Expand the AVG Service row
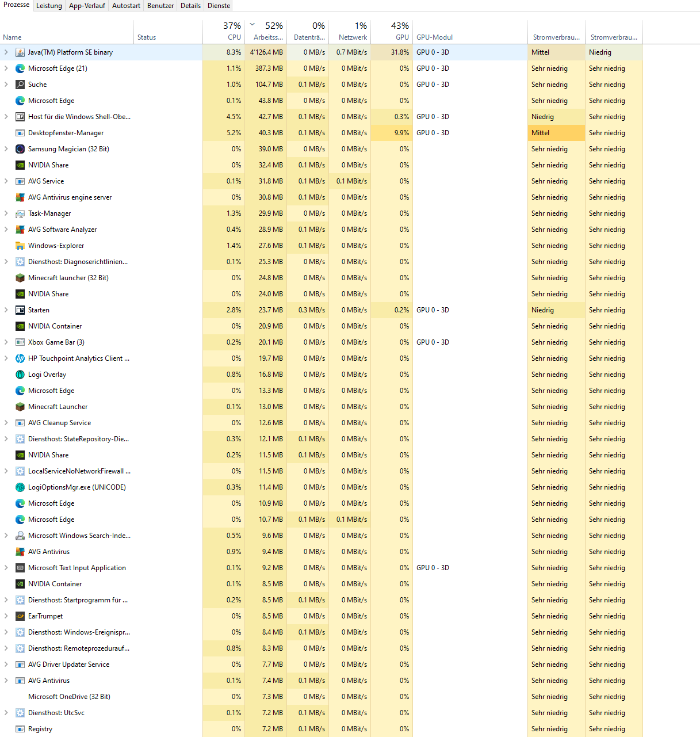This screenshot has height=737, width=700. pyautogui.click(x=6, y=181)
